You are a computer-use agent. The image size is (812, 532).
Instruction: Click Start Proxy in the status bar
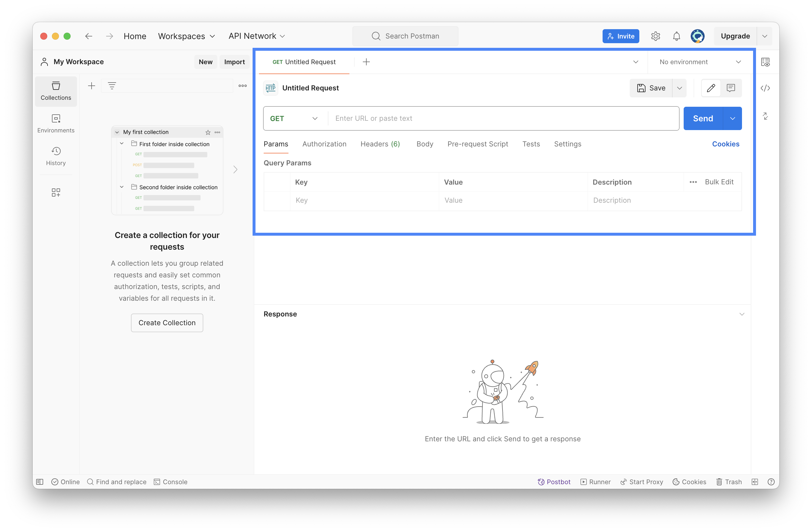tap(641, 482)
